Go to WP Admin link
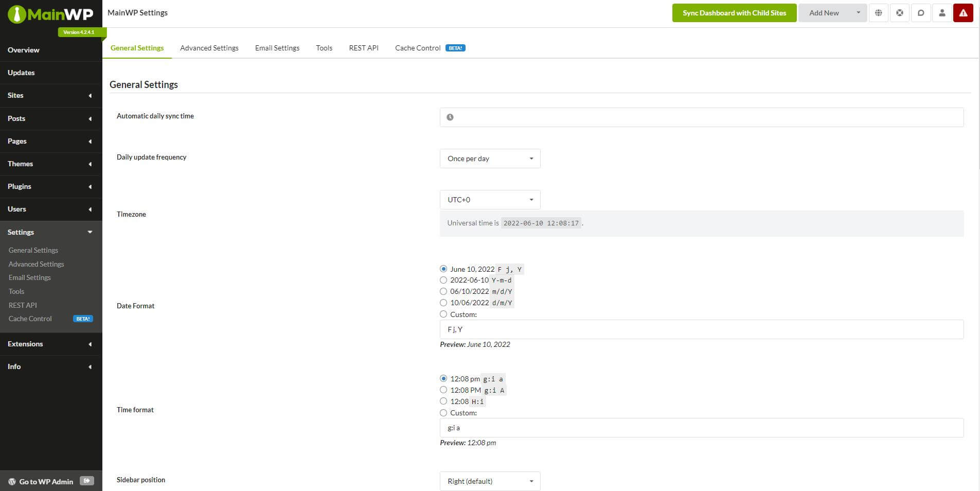Screen dimensions: 980x491 46,482
